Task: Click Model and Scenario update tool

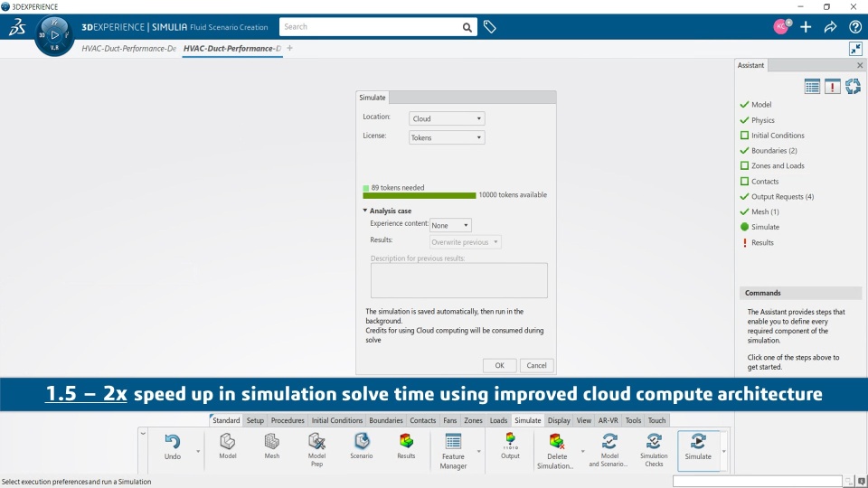Action: 609,450
